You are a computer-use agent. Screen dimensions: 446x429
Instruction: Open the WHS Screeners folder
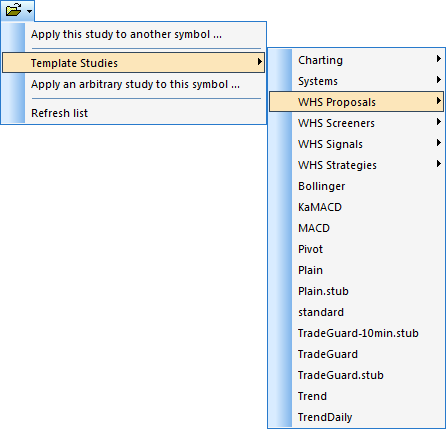(x=356, y=123)
